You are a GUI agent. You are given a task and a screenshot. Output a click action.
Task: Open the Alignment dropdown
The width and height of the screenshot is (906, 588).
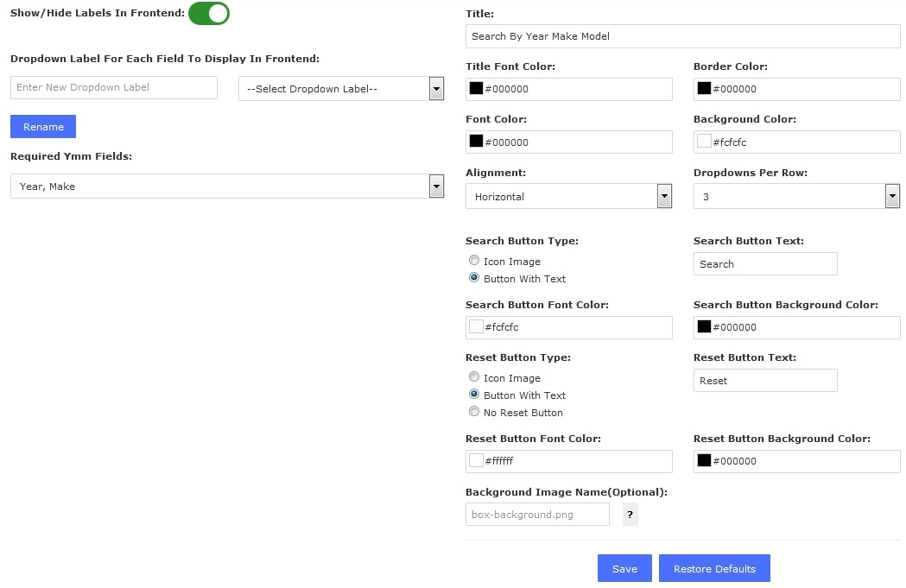click(x=568, y=197)
